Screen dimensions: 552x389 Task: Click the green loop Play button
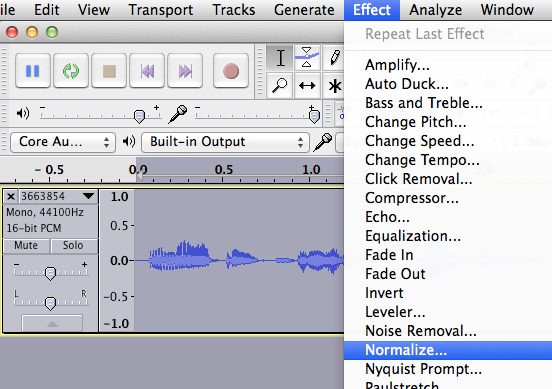71,71
